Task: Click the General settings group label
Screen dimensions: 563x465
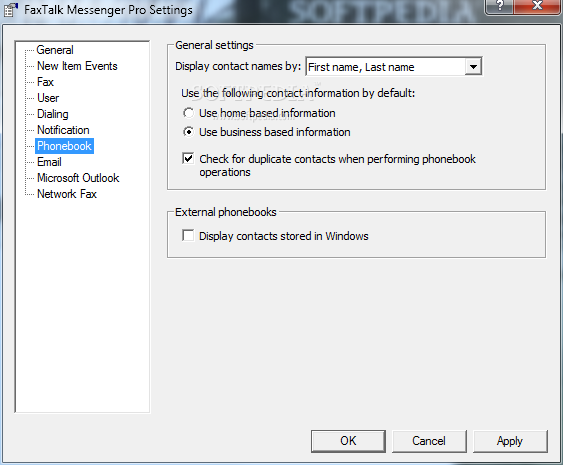Action: [x=214, y=45]
